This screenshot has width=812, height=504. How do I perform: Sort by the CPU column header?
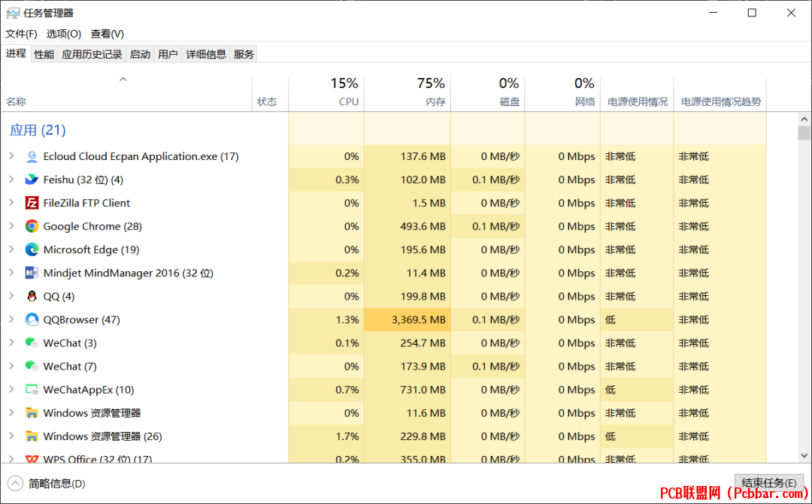pos(326,93)
